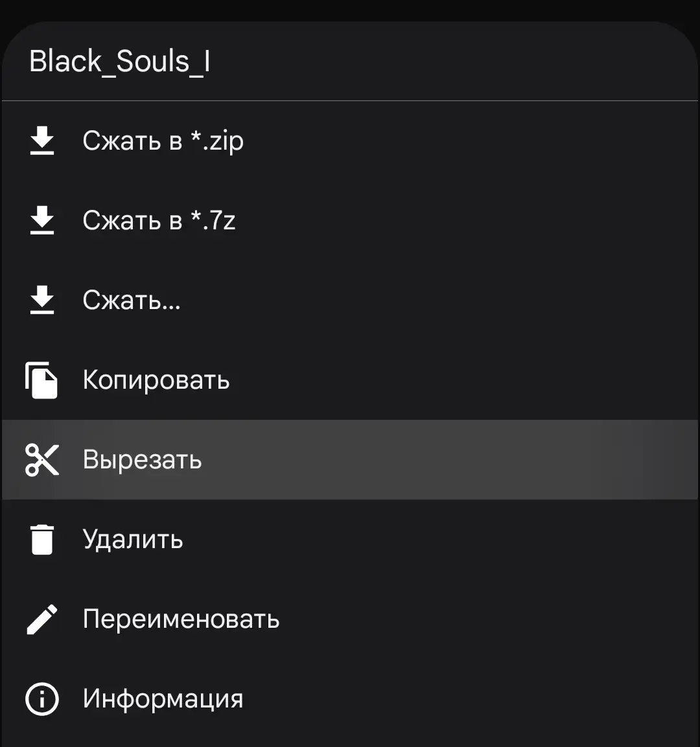Open the Информация entry
Screen dimensions: 700x747
pyautogui.click(x=163, y=699)
